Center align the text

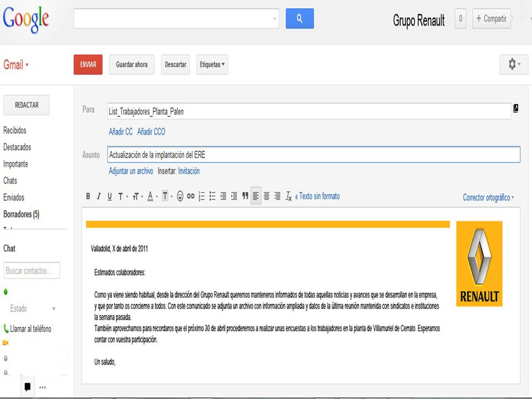tap(267, 196)
